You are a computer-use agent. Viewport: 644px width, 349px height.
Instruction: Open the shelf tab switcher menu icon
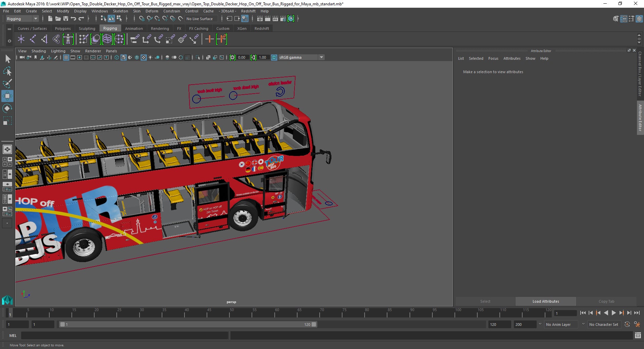(9, 29)
